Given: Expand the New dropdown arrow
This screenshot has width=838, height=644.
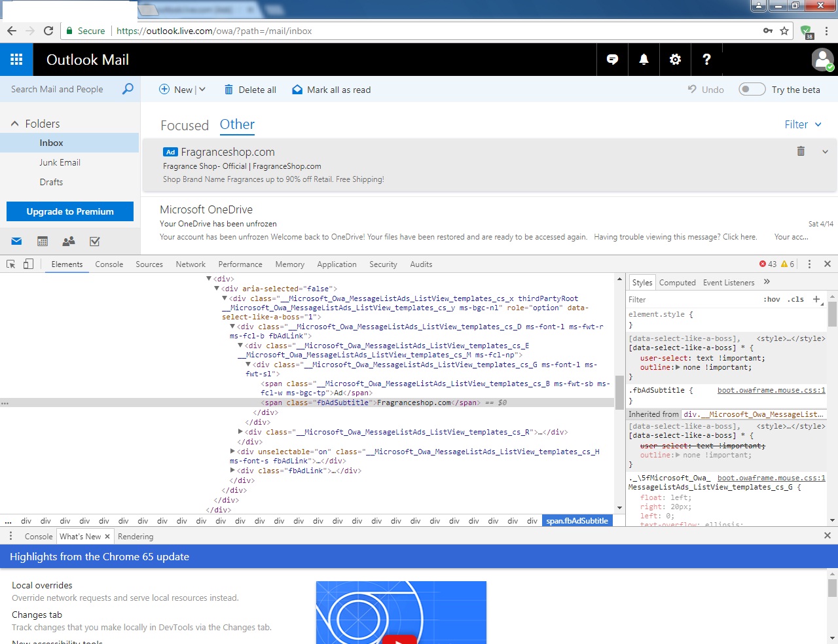Looking at the screenshot, I should [202, 90].
